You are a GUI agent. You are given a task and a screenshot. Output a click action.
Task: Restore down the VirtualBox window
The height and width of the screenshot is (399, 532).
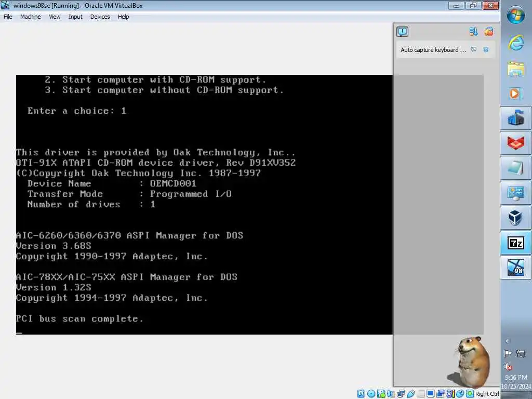[x=473, y=5]
